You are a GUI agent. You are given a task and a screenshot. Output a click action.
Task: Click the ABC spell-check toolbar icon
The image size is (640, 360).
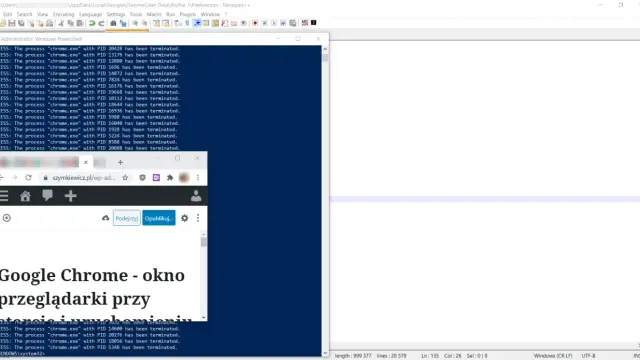[x=304, y=23]
